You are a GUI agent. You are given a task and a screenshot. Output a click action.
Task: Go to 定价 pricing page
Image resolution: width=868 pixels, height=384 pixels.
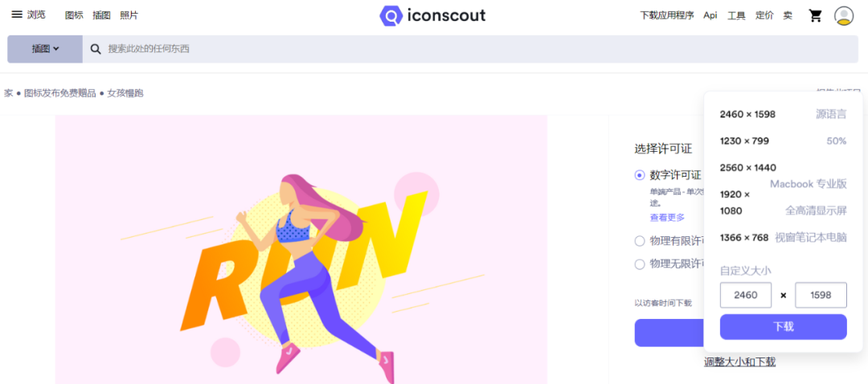point(764,15)
